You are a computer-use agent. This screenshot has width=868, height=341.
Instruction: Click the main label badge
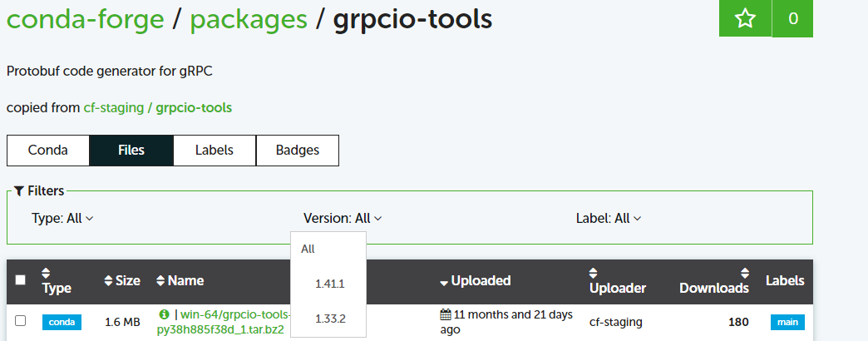point(787,322)
